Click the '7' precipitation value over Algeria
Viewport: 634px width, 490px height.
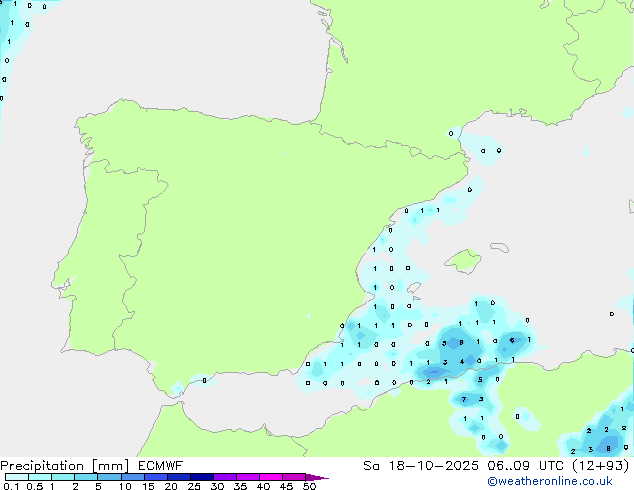click(x=464, y=399)
